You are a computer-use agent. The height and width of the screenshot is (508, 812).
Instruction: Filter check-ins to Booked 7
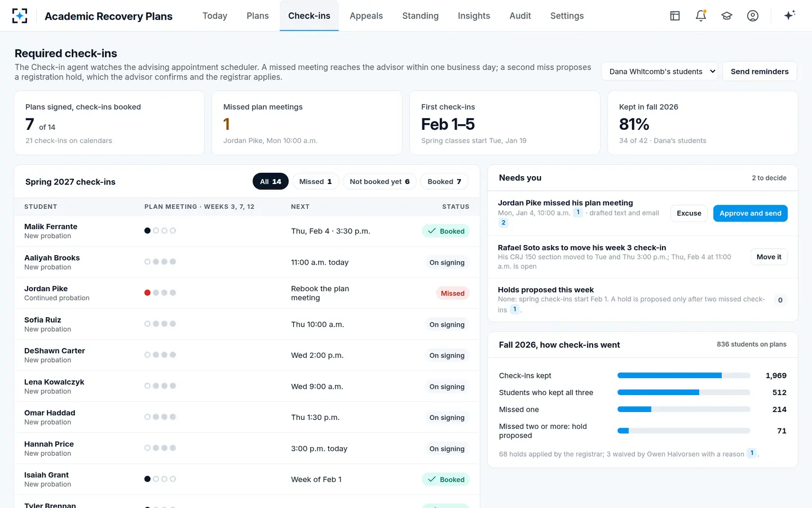(444, 182)
